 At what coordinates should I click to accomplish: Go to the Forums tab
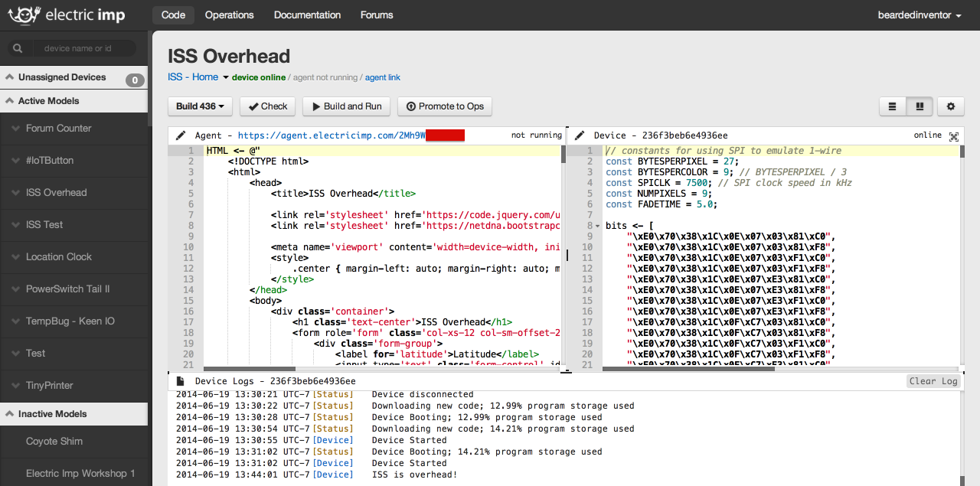point(377,15)
